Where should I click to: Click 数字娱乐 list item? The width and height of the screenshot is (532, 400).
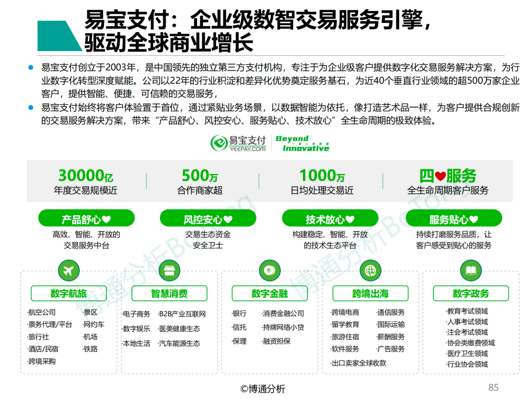click(x=136, y=329)
